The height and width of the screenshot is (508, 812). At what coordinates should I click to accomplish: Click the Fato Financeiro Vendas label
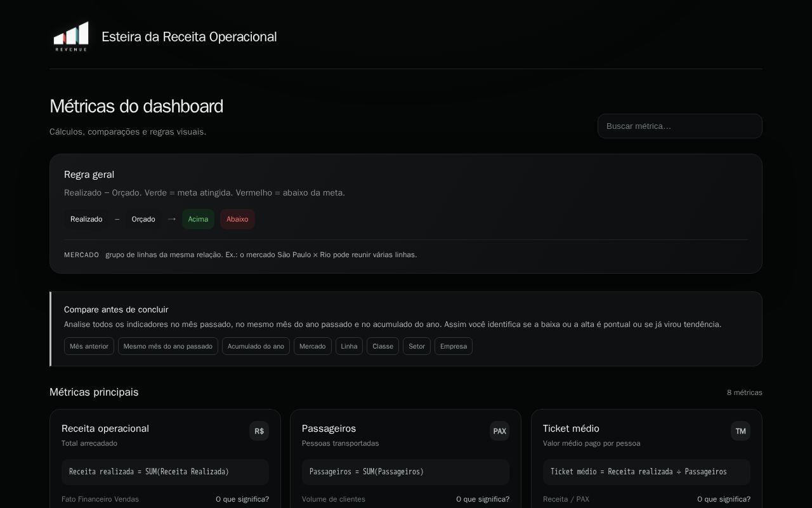pyautogui.click(x=100, y=499)
